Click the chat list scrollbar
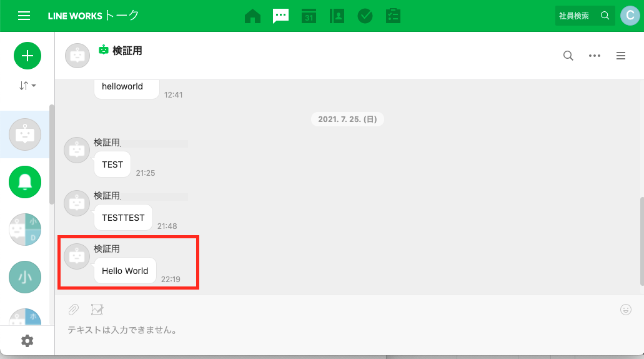This screenshot has height=359, width=644. point(52,154)
